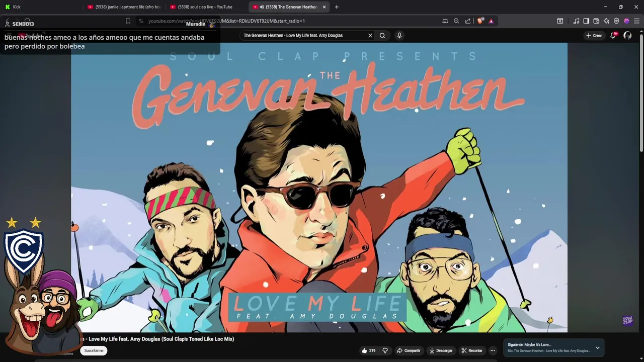Switch to soul clap live YouTube tab
The height and width of the screenshot is (362, 644).
(206, 7)
